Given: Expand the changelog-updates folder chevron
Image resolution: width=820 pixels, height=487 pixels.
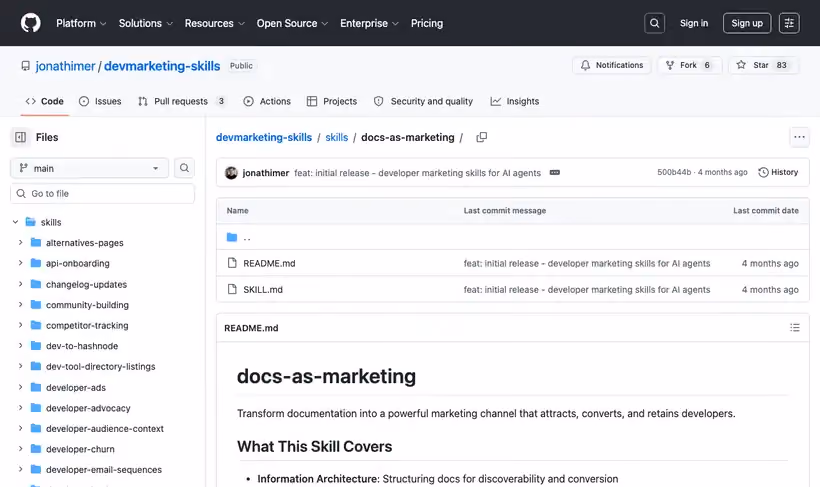Looking at the screenshot, I should point(20,284).
